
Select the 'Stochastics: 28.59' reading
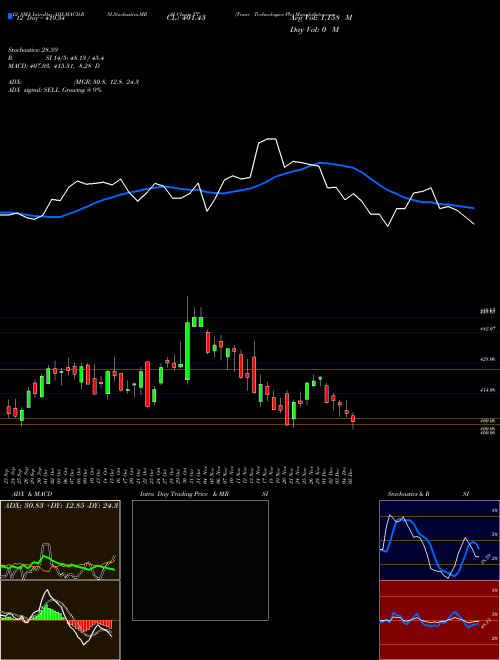coord(34,50)
